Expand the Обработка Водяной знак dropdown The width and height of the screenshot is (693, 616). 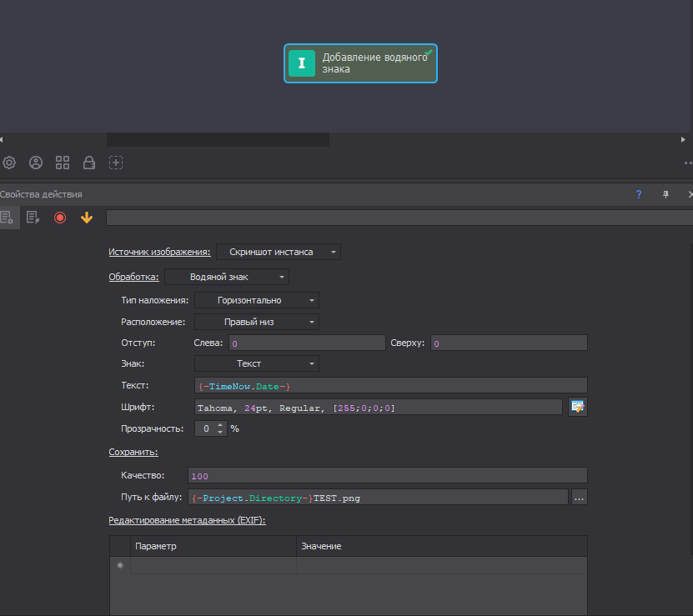[227, 277]
